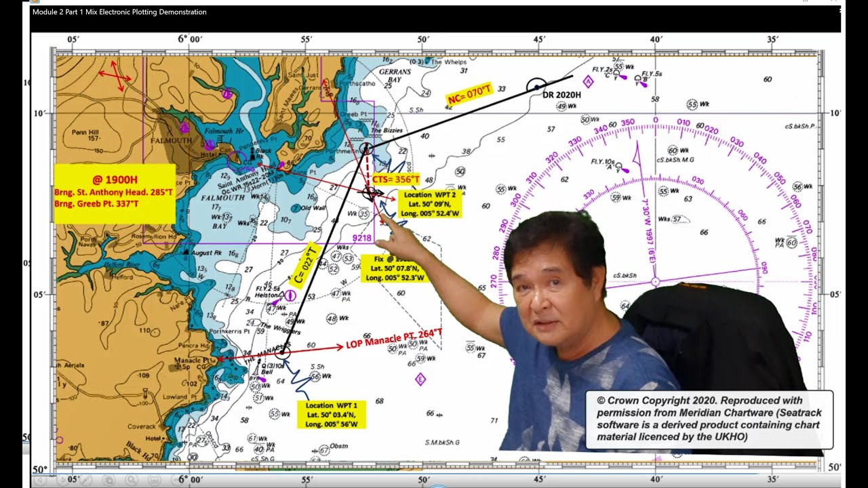Go to previous slide using slideshow arrow
This screenshot has width=868, height=488.
40,480
